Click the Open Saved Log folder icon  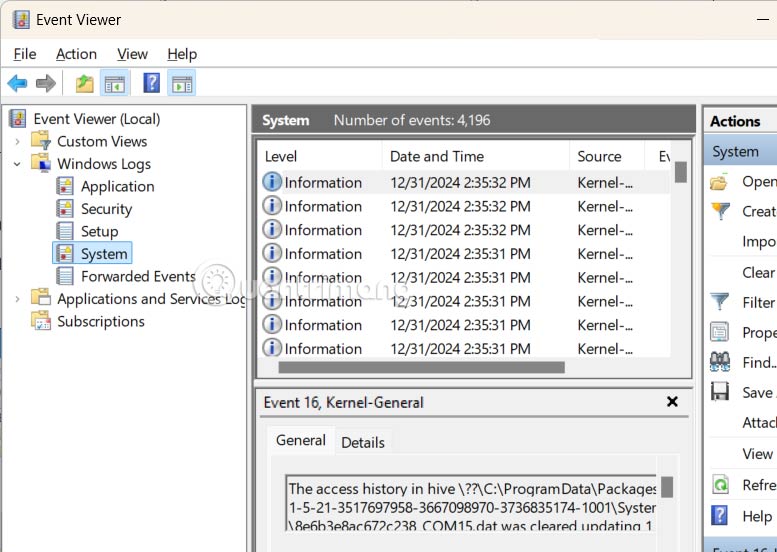pyautogui.click(x=719, y=182)
